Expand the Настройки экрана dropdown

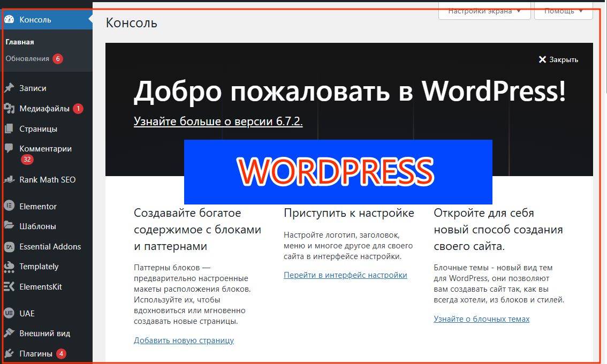pyautogui.click(x=483, y=10)
